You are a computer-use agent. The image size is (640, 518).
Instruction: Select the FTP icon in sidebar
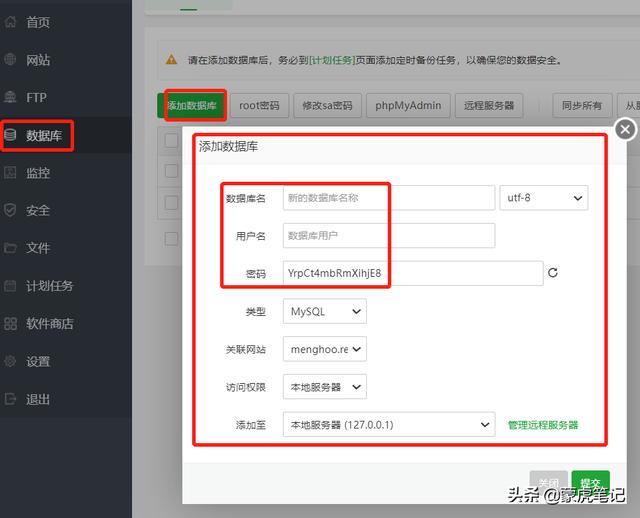(x=11, y=98)
